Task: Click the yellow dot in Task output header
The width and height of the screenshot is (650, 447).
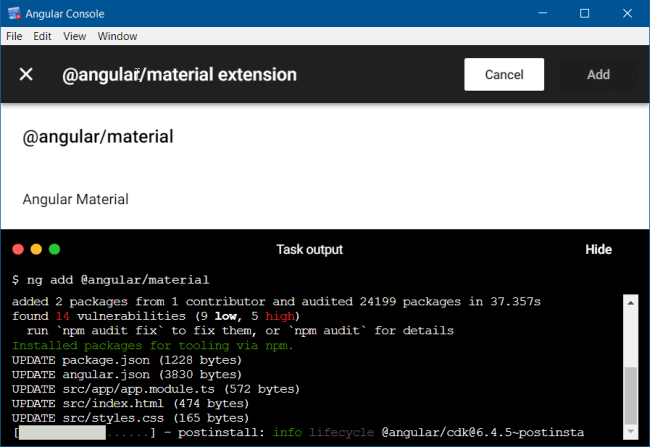Action: click(x=36, y=249)
